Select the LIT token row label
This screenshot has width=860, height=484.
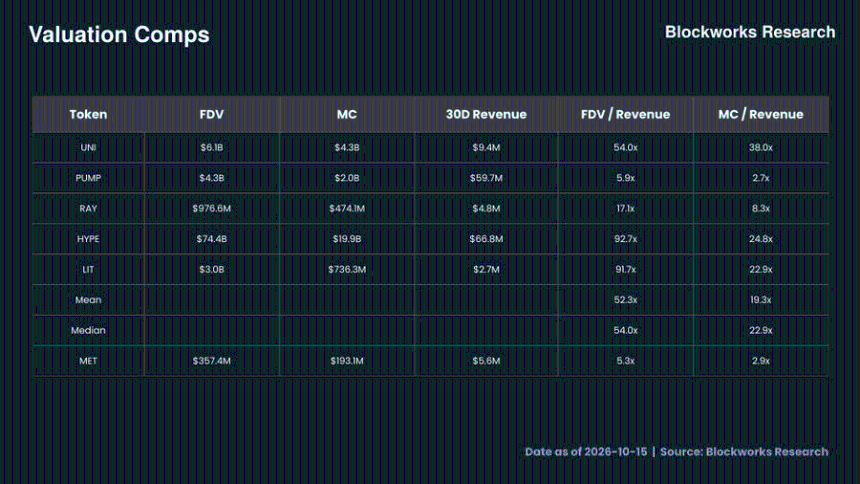tap(88, 269)
